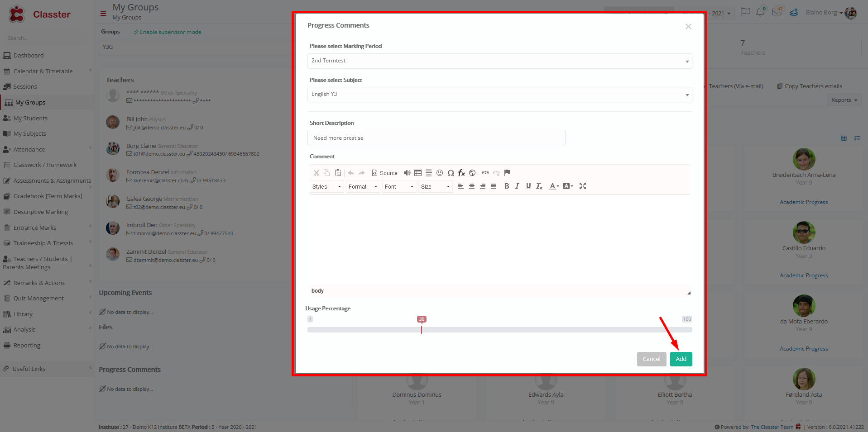Open the Font dropdown
The width and height of the screenshot is (868, 432).
click(x=399, y=186)
